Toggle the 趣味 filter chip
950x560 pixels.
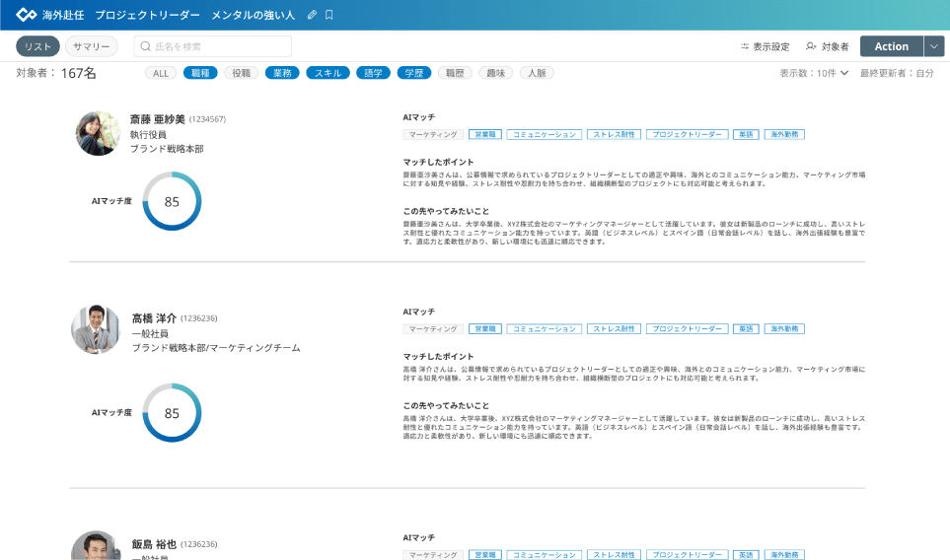point(496,73)
